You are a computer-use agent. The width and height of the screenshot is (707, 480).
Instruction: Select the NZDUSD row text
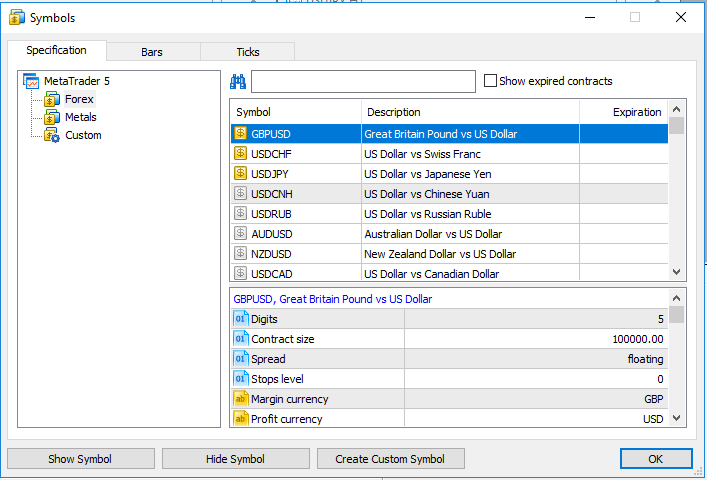tap(271, 254)
